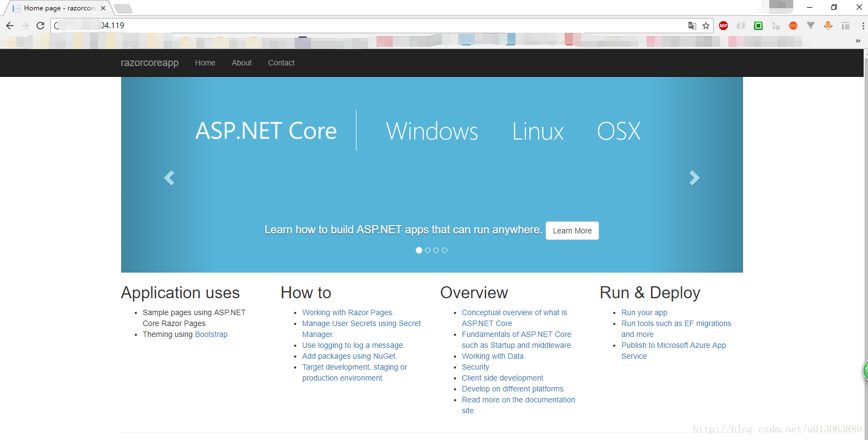This screenshot has height=440, width=868.
Task: Click the gray swirl extension icon
Action: pos(741,26)
